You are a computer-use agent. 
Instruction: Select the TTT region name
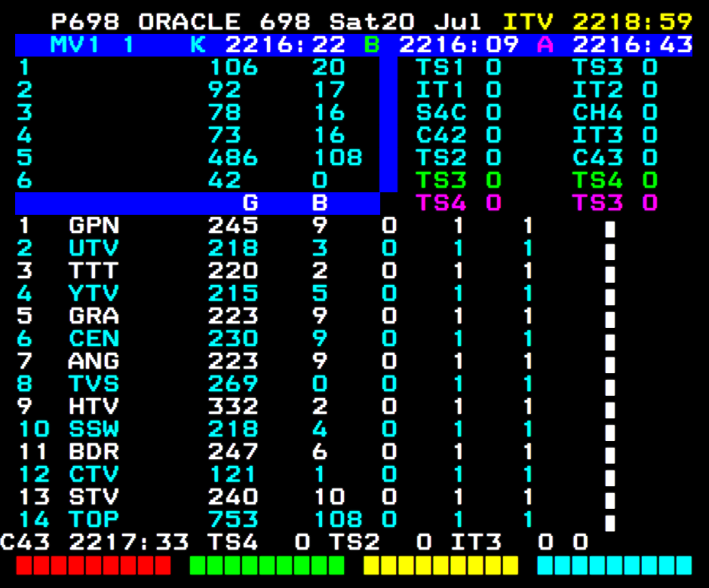click(94, 271)
